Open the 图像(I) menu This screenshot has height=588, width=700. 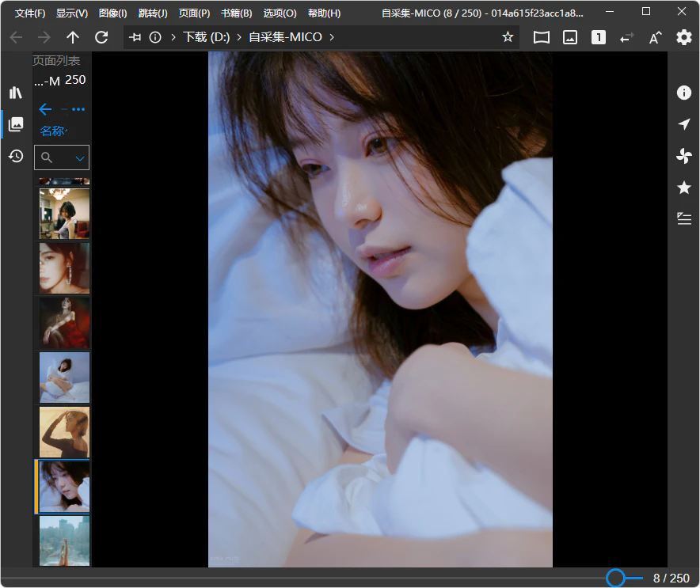pos(112,13)
